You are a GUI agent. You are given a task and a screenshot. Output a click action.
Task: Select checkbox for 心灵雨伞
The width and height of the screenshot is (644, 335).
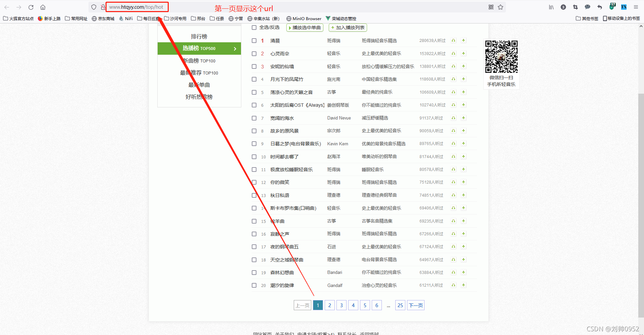tap(254, 54)
